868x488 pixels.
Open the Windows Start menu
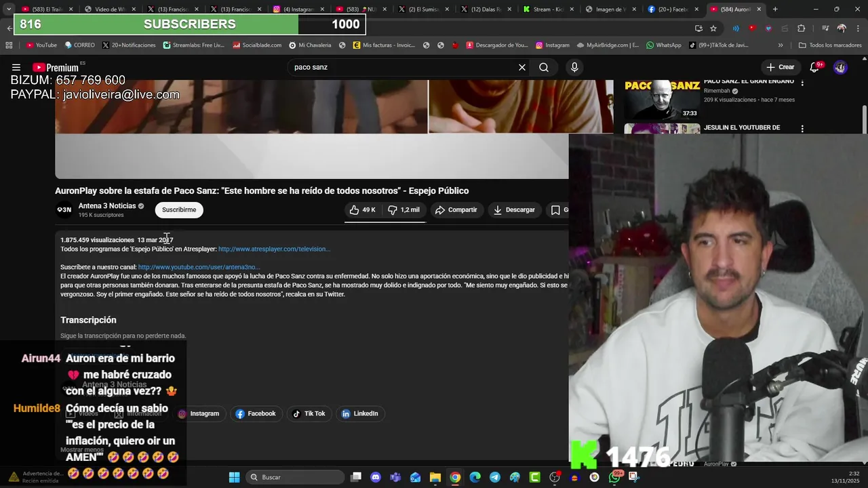coord(234,477)
